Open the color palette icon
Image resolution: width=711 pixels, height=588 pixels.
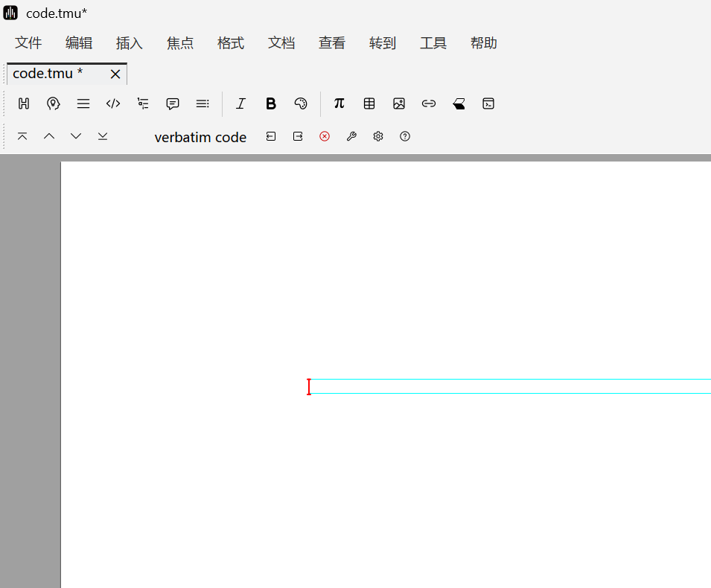click(x=301, y=103)
